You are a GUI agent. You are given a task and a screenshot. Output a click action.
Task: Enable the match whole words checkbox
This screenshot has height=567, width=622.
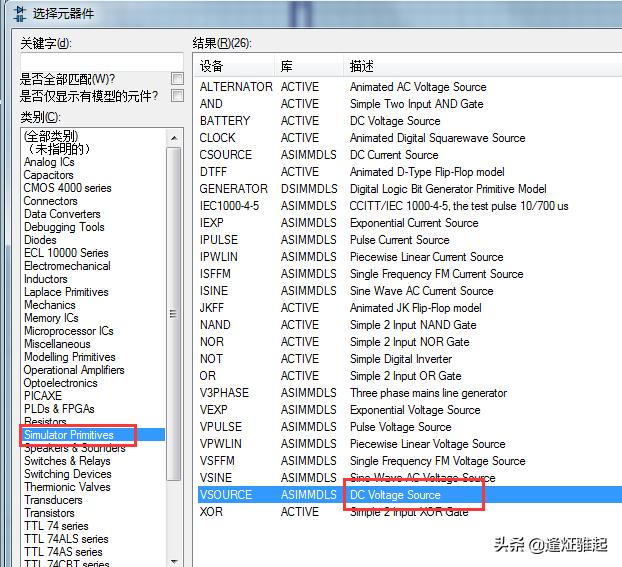pyautogui.click(x=177, y=79)
